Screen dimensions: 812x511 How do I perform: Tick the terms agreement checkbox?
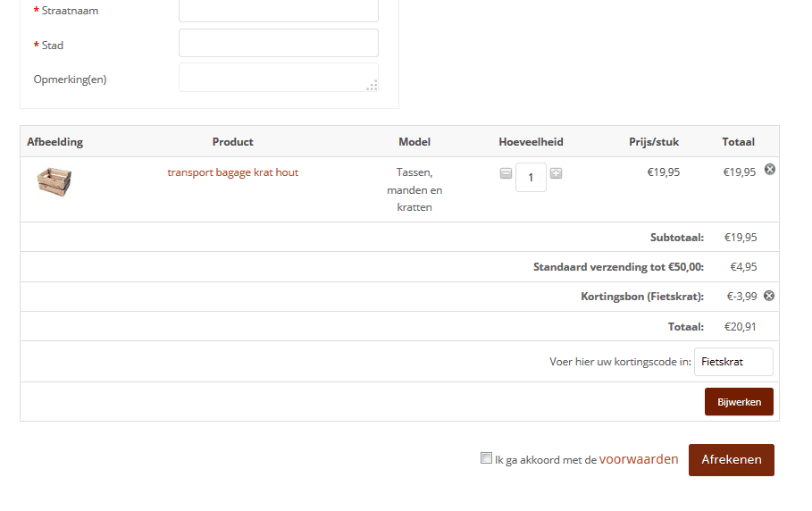click(x=486, y=458)
